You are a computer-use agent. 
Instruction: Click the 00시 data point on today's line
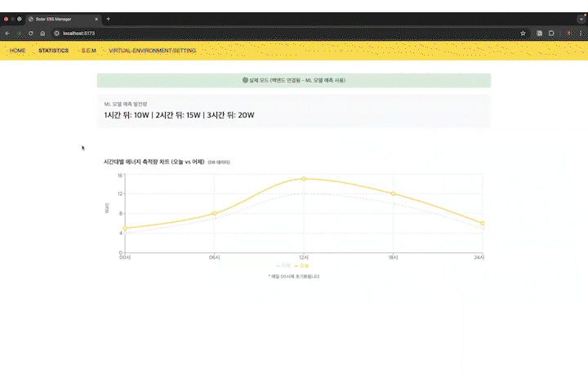point(125,228)
